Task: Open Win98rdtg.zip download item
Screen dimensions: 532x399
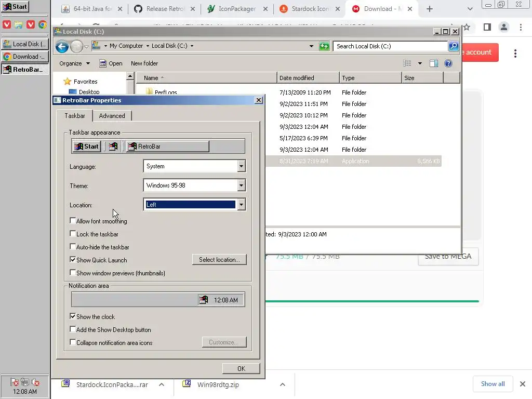Action: tap(217, 384)
